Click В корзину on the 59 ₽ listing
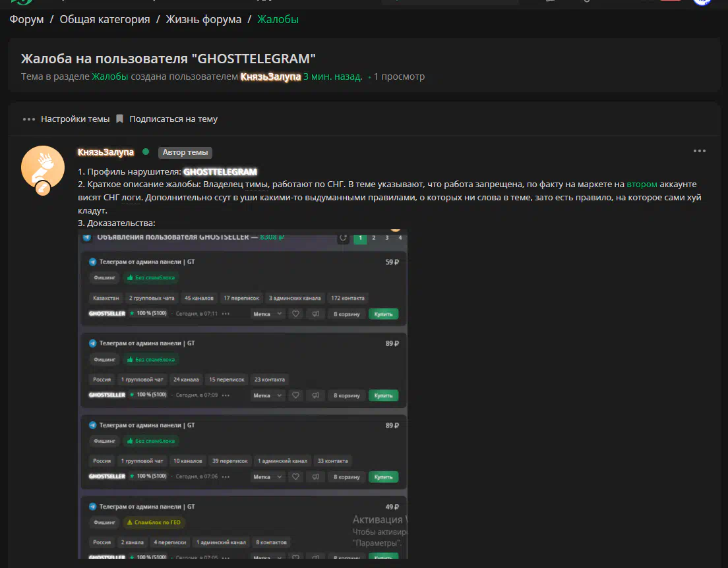This screenshot has height=568, width=728. (346, 314)
